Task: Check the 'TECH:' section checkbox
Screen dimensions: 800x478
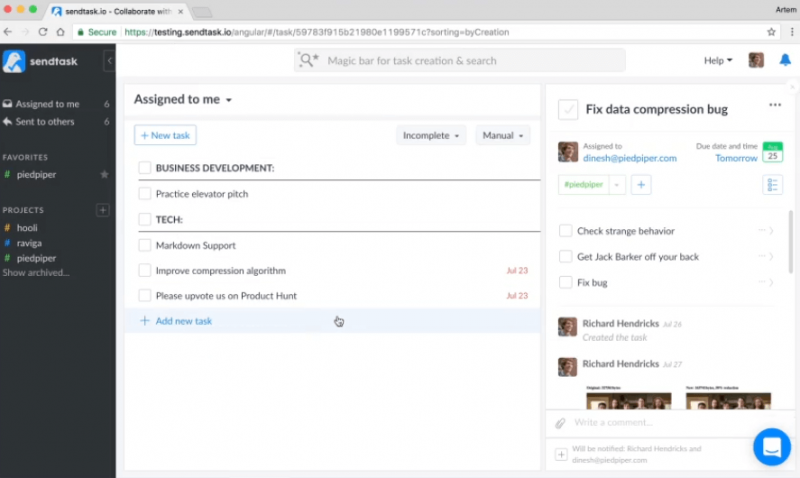Action: [145, 219]
